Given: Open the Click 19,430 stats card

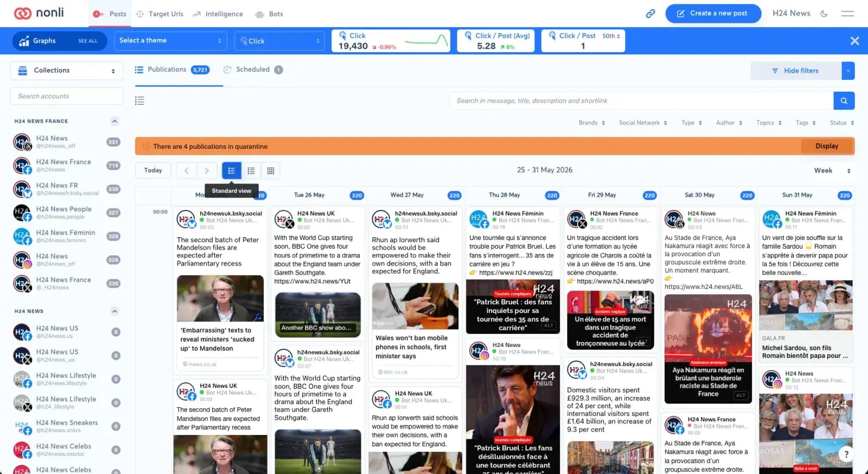Looking at the screenshot, I should (x=391, y=41).
